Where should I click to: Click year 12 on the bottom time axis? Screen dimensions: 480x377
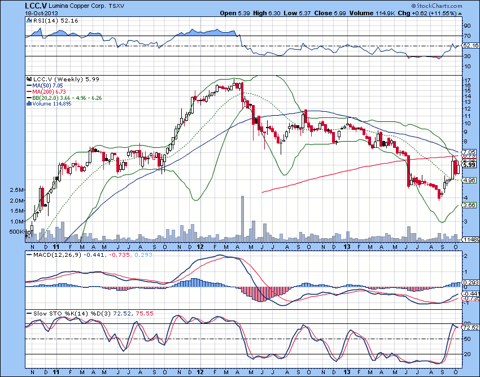coord(200,372)
